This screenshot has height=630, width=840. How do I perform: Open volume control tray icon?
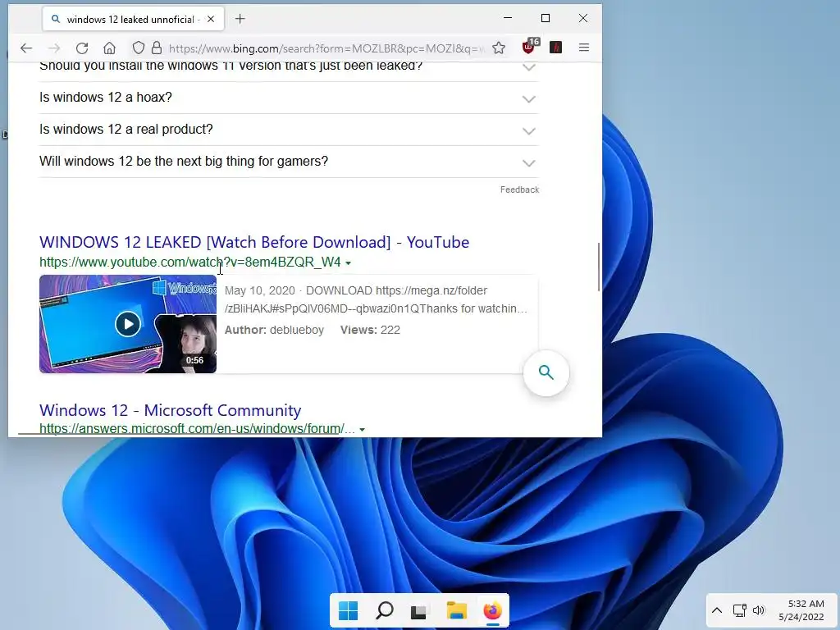pyautogui.click(x=759, y=610)
